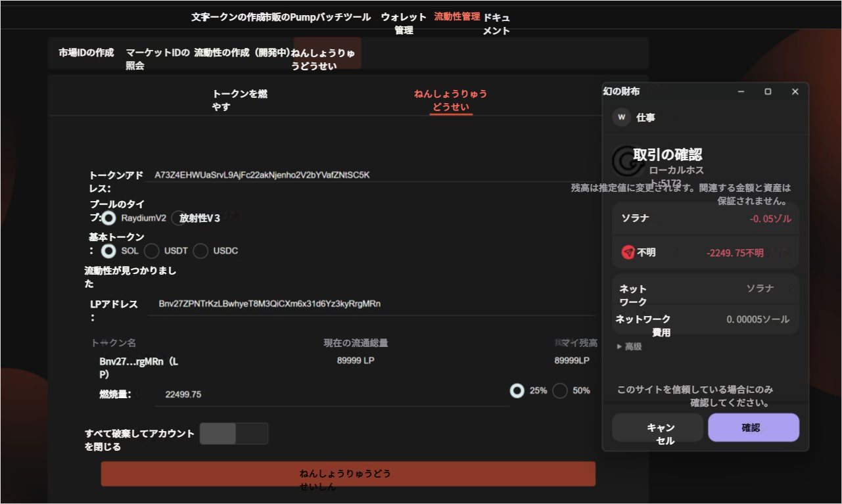This screenshot has width=842, height=504.
Task: Choose USDC as the base token
Action: pos(200,251)
